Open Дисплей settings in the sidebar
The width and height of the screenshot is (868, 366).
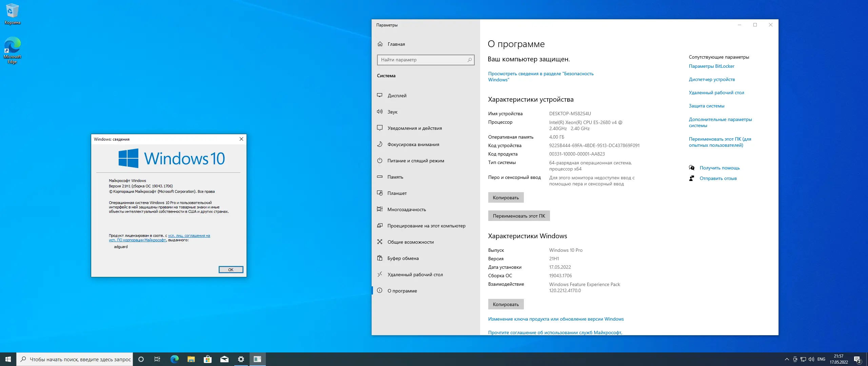click(397, 95)
